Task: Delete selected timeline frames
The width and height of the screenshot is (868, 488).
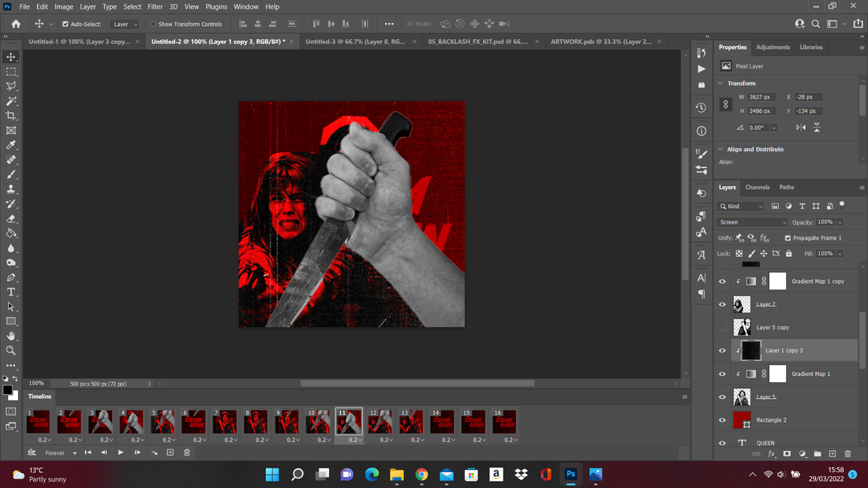Action: (187, 453)
